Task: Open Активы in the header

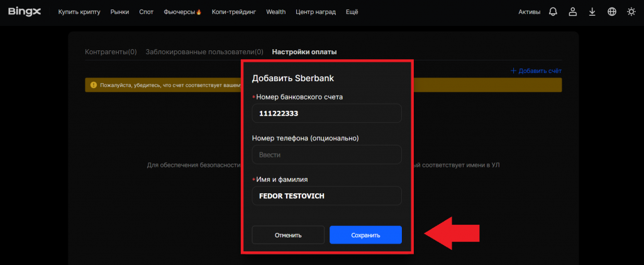Action: (530, 12)
